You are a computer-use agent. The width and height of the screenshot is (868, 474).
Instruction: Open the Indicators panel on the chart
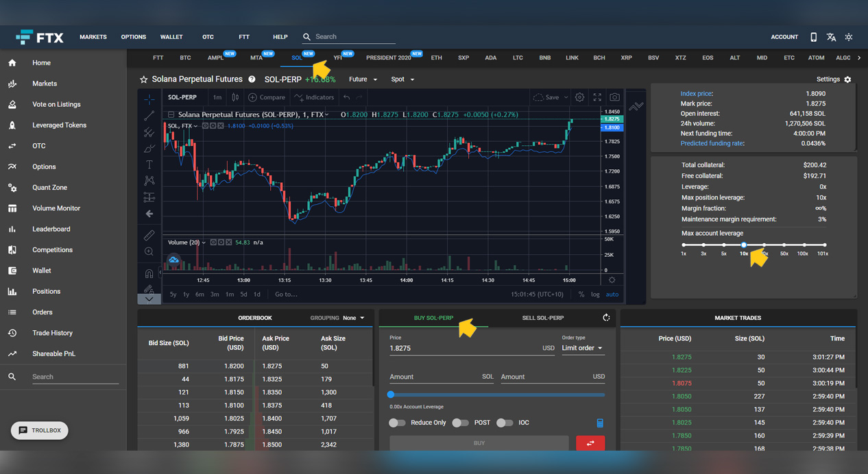[314, 97]
